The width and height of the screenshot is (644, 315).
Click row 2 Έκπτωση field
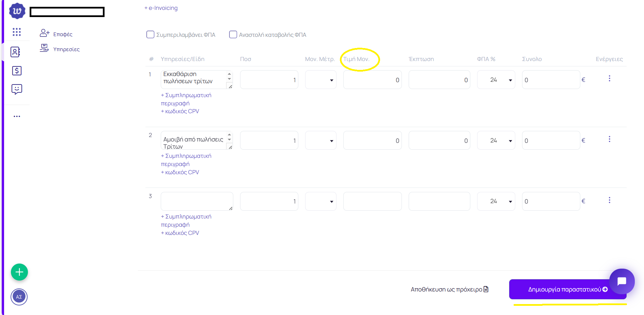[x=439, y=140]
